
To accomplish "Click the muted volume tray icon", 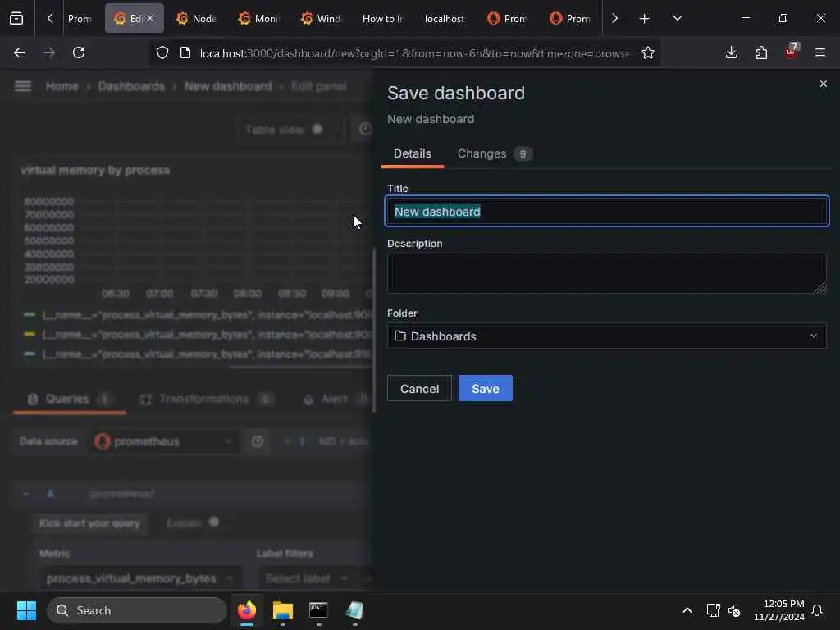I will [x=734, y=610].
